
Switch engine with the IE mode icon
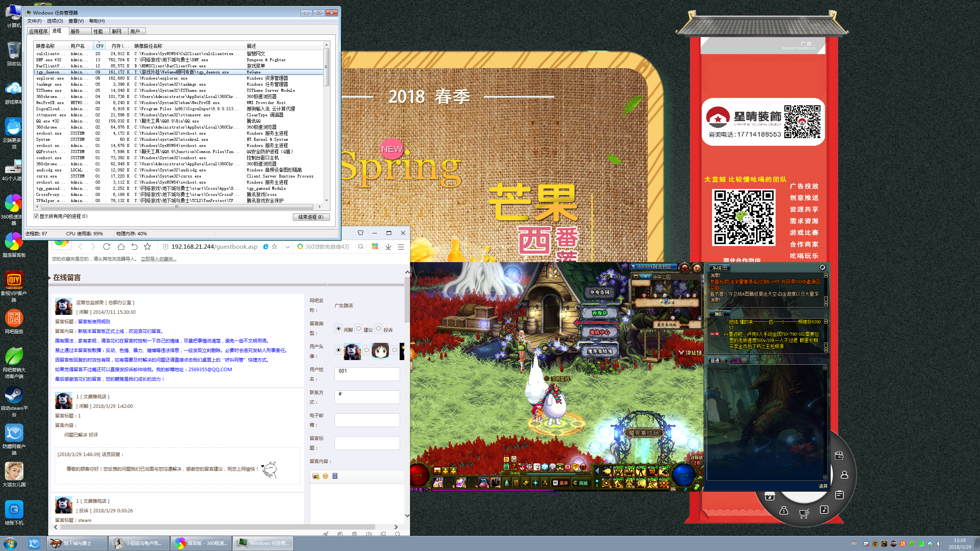point(266,247)
